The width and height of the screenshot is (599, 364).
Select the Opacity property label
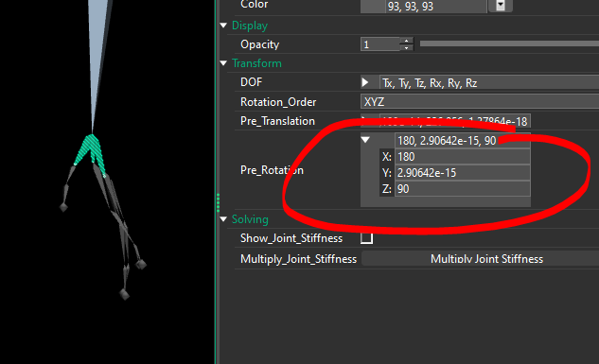click(260, 44)
